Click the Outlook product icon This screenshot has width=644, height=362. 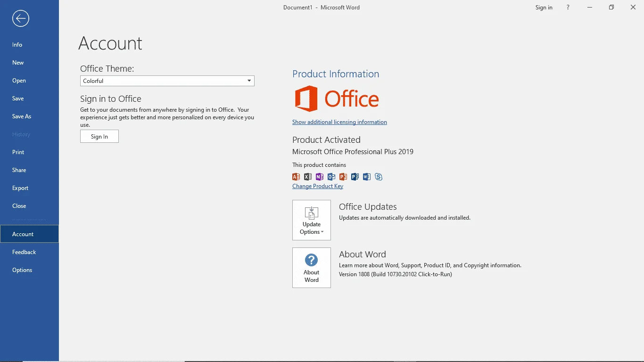coord(331,177)
